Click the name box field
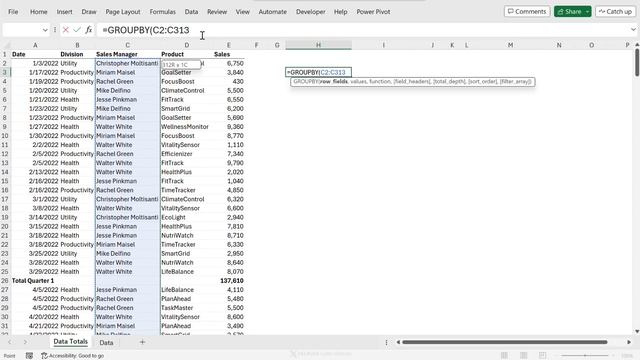The width and height of the screenshot is (640, 360). point(21,30)
